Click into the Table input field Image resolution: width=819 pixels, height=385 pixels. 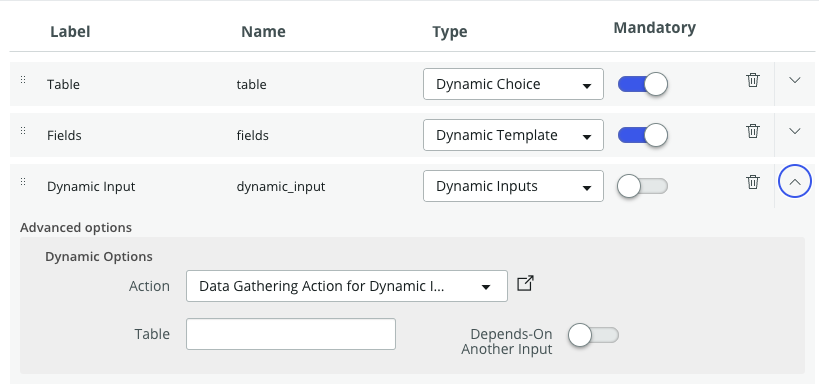point(291,334)
